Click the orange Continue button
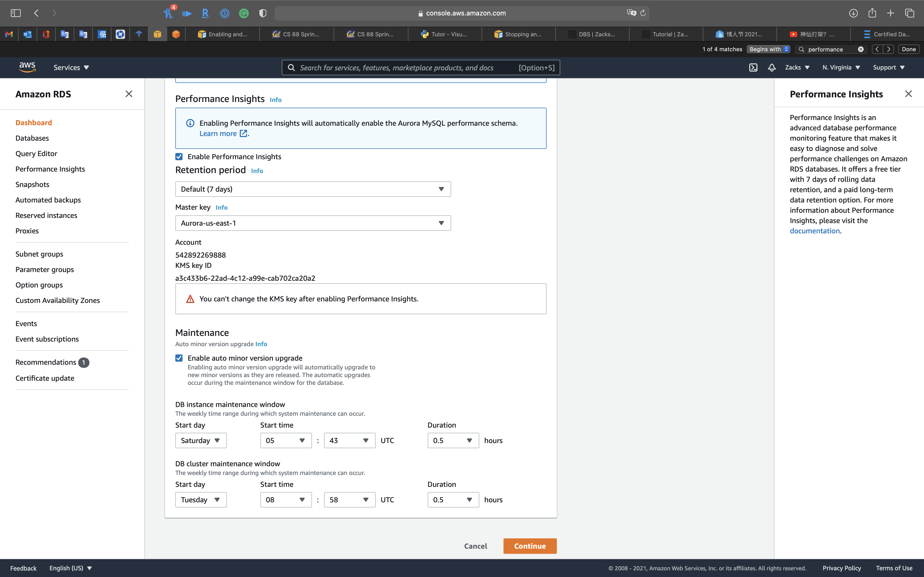Image resolution: width=924 pixels, height=577 pixels. pos(530,546)
